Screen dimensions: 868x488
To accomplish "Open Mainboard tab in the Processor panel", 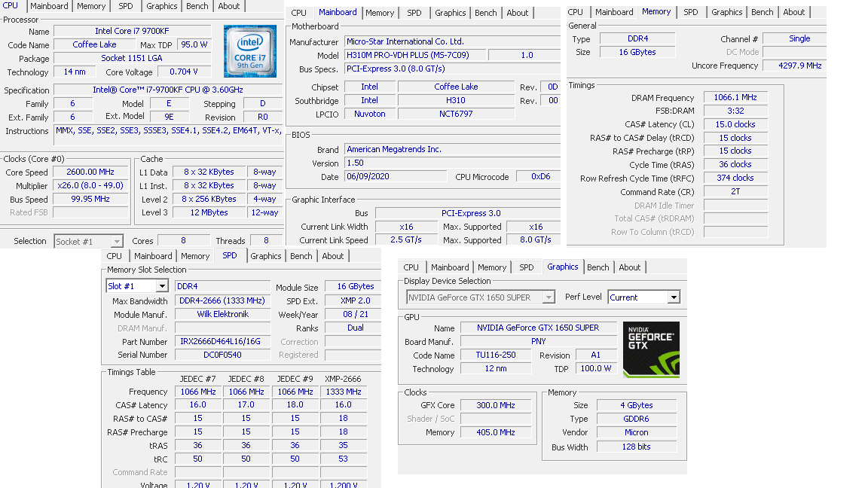I will (49, 6).
